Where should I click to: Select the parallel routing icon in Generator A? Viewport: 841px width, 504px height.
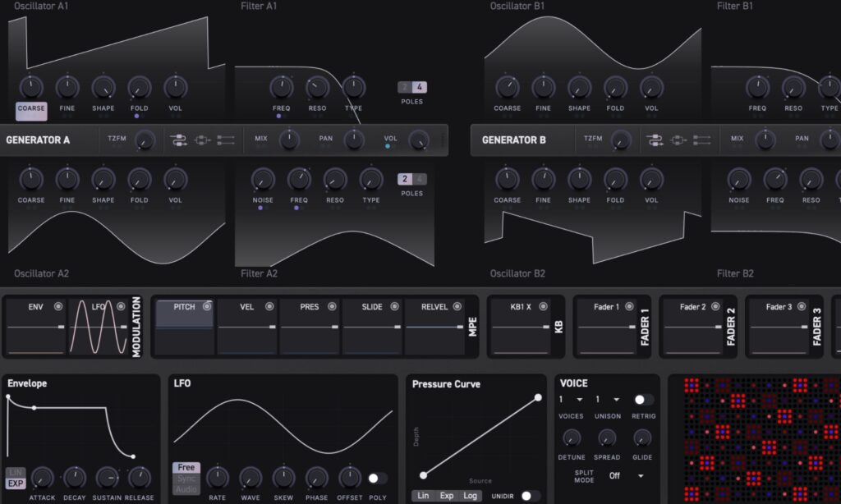pos(202,140)
